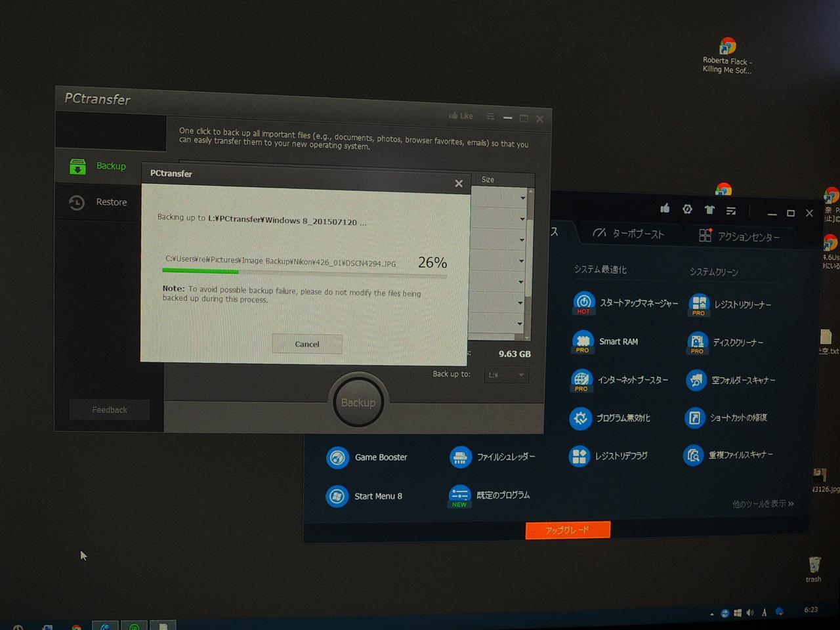This screenshot has width=840, height=630.
Task: Open 重複ファイルスキャナー tool
Action: coord(728,455)
